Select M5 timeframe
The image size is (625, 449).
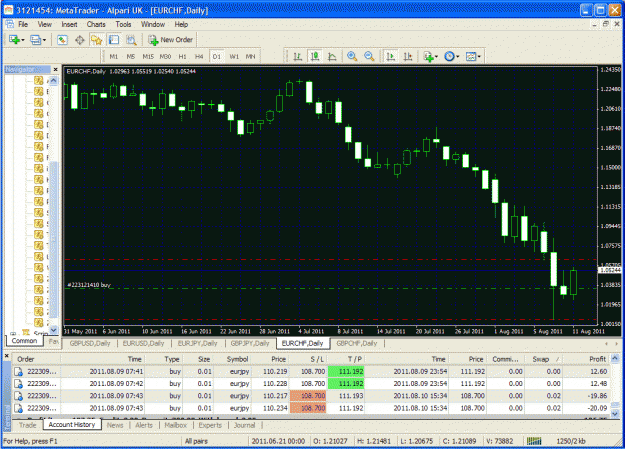[x=131, y=57]
